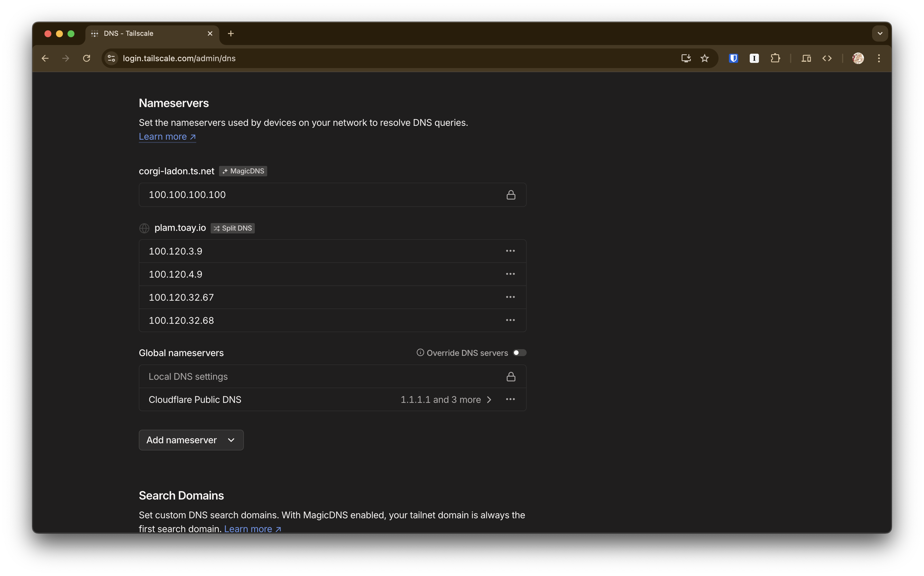Open the tab search dropdown arrow

pyautogui.click(x=880, y=33)
